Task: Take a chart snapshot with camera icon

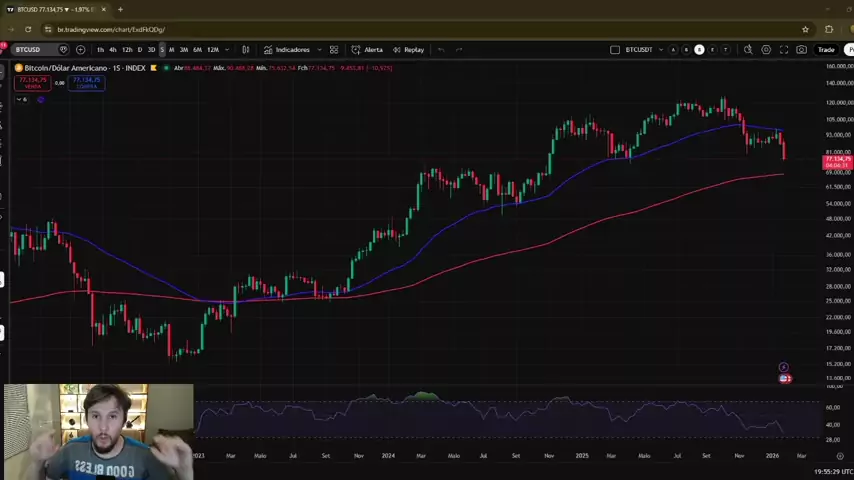Action: pos(801,49)
